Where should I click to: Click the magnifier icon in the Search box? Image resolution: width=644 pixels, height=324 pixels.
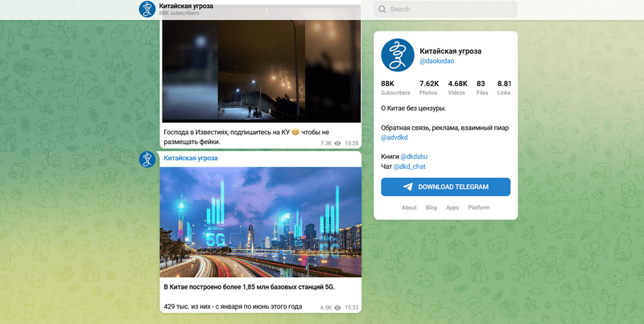pyautogui.click(x=382, y=9)
